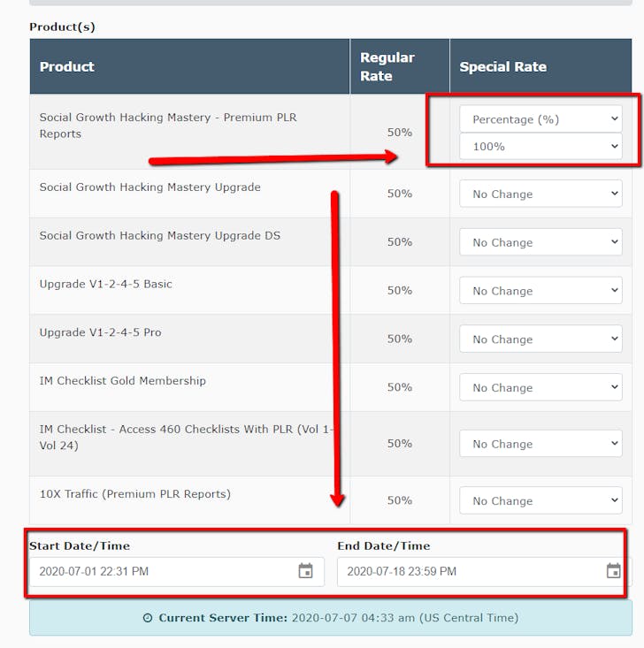
Task: Click the Current Server Time banner
Action: coord(330,618)
